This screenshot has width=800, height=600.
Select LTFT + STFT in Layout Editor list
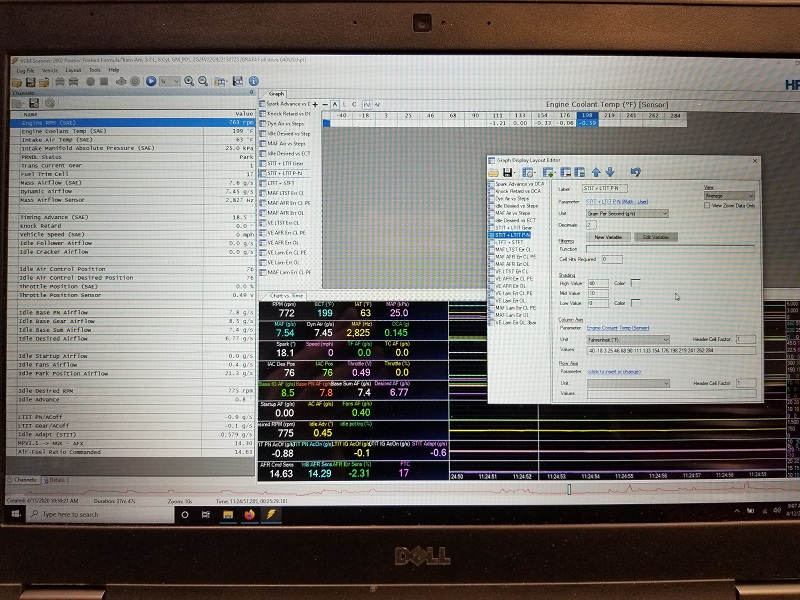(x=509, y=242)
